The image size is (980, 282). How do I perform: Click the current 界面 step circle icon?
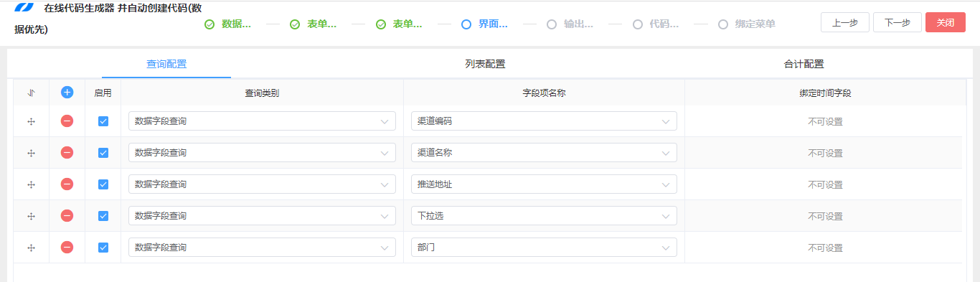[x=466, y=24]
